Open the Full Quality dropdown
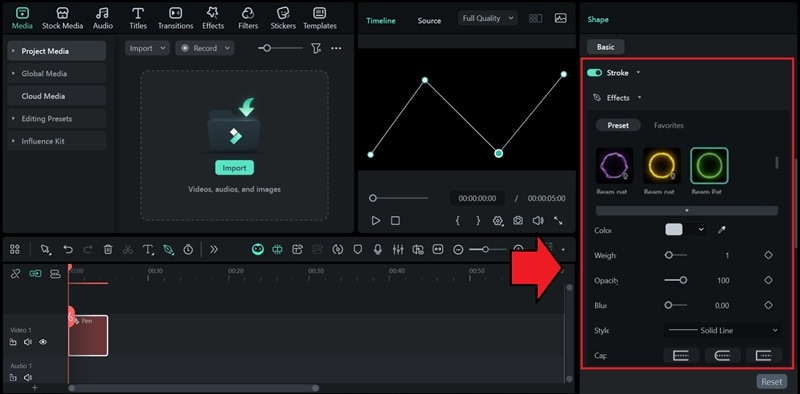 (488, 18)
